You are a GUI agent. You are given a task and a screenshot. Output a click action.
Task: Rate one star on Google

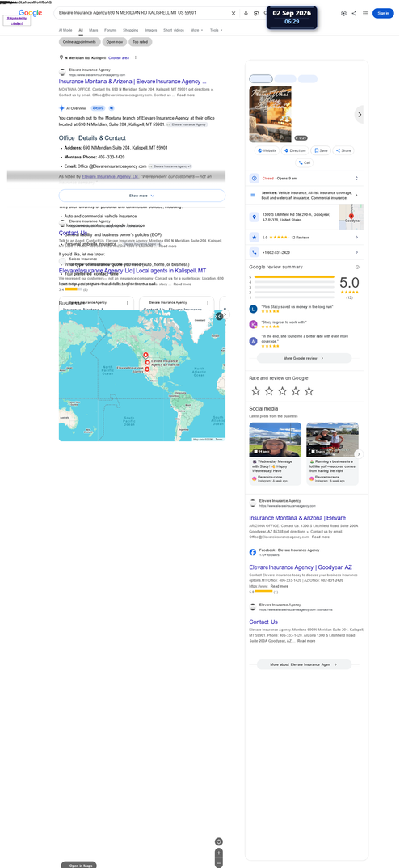coord(255,391)
